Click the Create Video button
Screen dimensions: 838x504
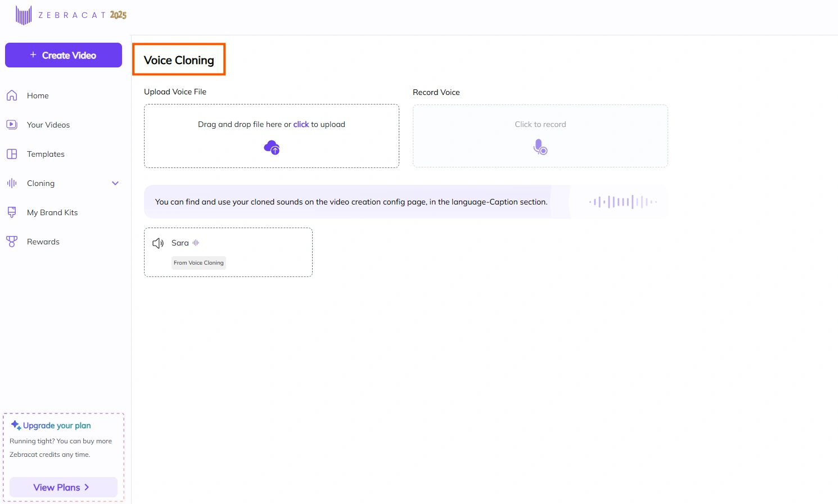coord(64,55)
